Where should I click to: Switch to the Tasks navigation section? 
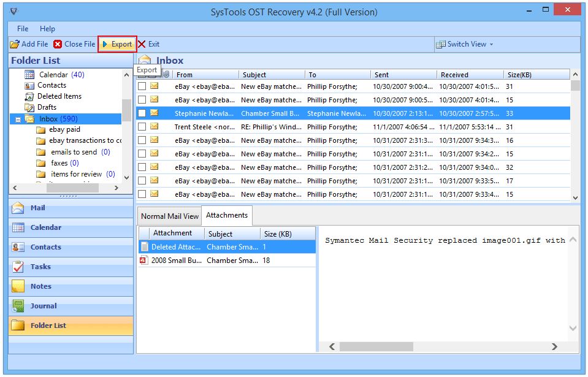[71, 267]
